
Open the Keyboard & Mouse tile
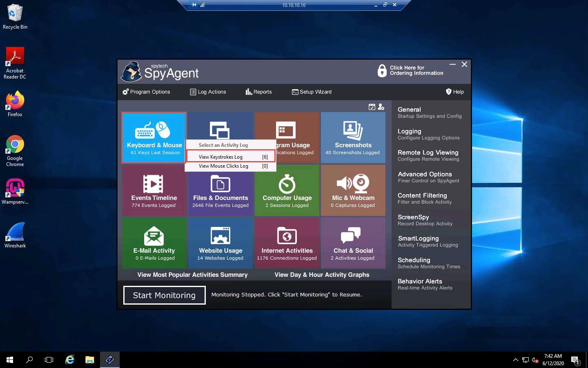[x=154, y=137]
